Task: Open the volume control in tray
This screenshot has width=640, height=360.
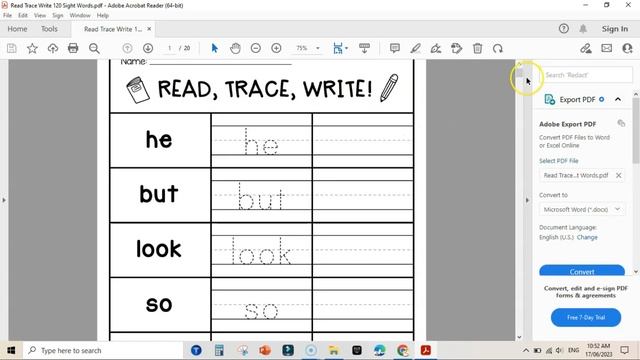Action: pyautogui.click(x=559, y=350)
